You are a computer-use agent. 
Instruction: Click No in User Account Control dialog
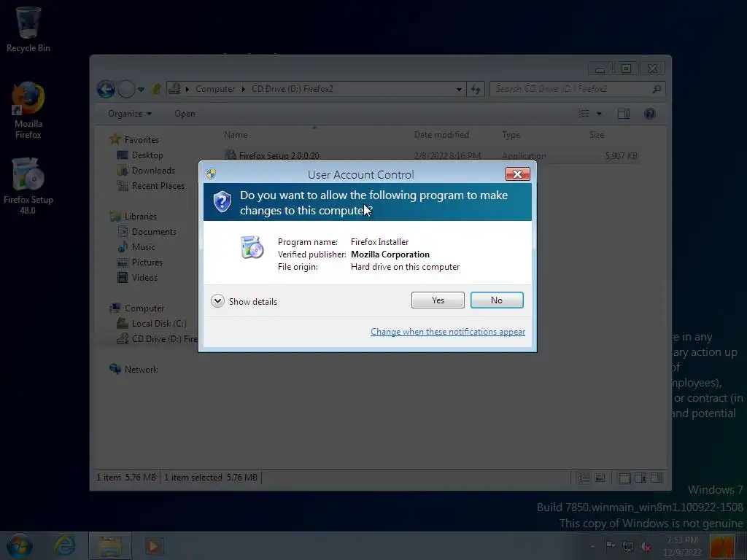coord(496,300)
